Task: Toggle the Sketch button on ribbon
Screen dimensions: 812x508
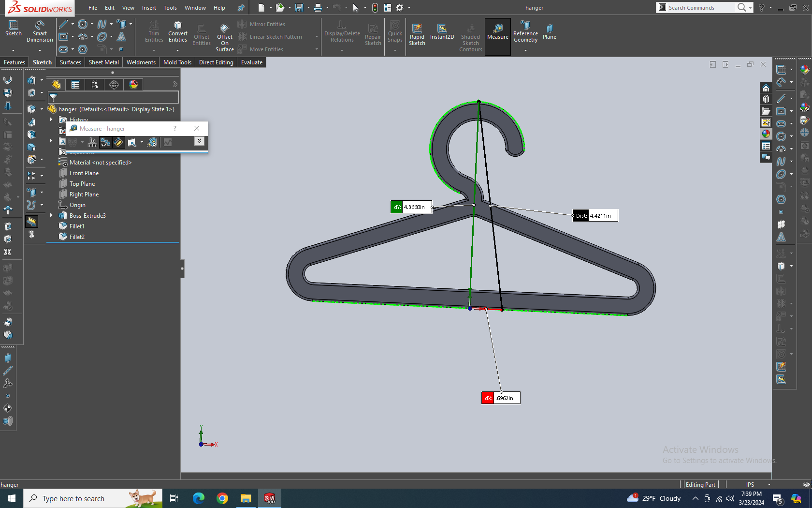Action: click(14, 29)
